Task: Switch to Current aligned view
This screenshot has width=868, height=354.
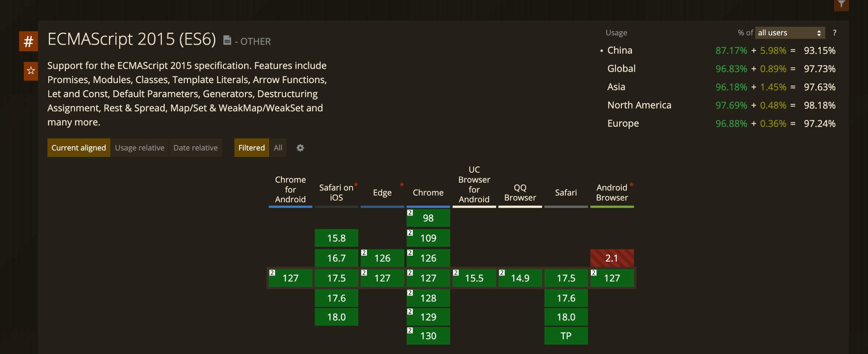Action: 79,148
